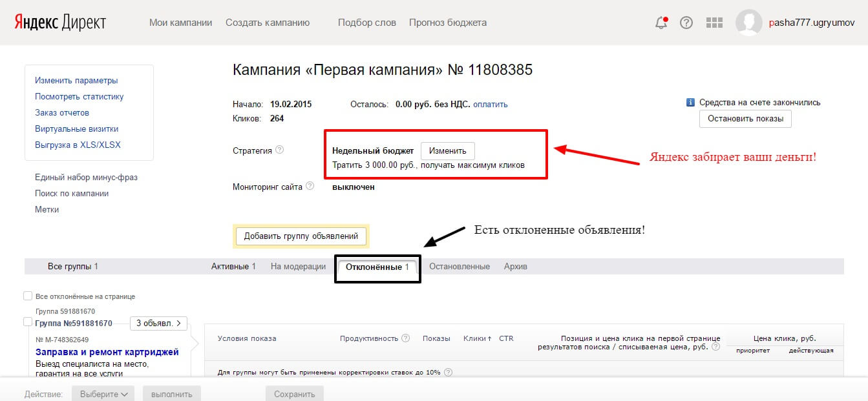Open Единый набор минус-фраз link

(87, 178)
